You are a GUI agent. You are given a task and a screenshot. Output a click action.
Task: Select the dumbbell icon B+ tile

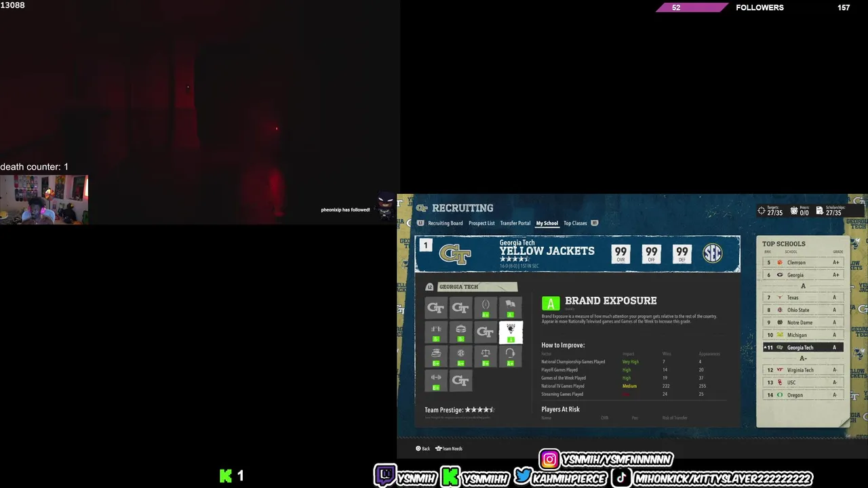[x=436, y=381]
